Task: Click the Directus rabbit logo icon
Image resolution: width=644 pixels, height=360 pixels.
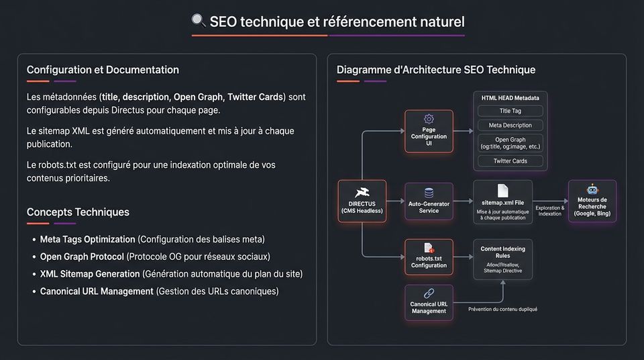Action: [x=362, y=193]
